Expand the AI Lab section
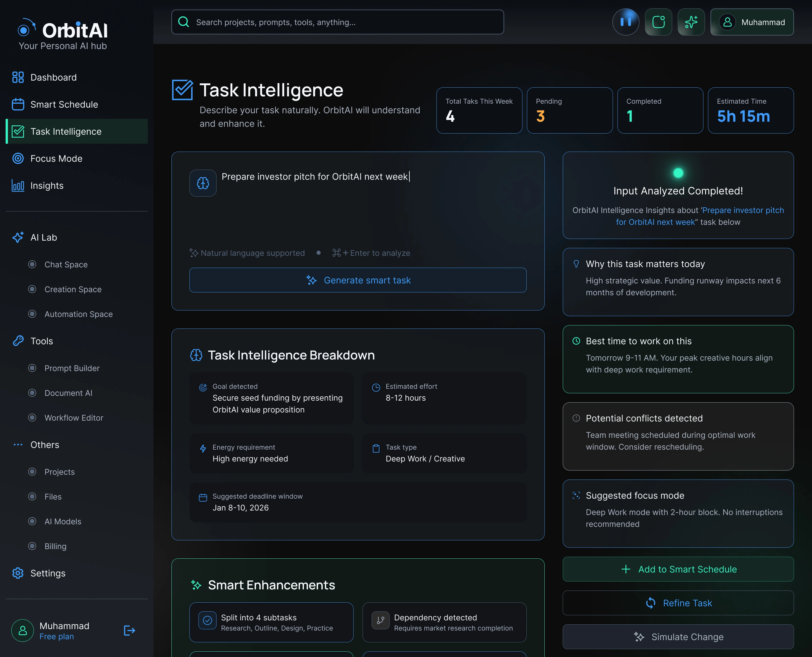 (x=43, y=237)
